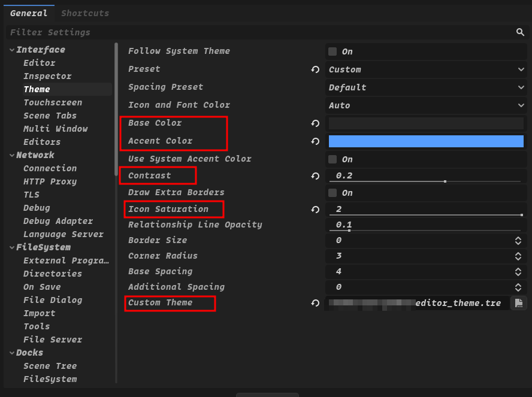Revert Icon Saturation to default
Image resolution: width=532 pixels, height=397 pixels.
pos(315,210)
